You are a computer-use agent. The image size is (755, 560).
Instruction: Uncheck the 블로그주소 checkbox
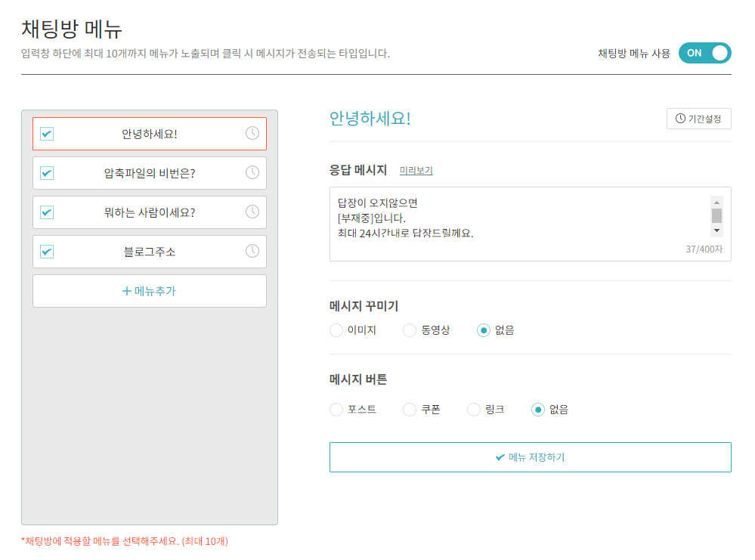click(47, 252)
